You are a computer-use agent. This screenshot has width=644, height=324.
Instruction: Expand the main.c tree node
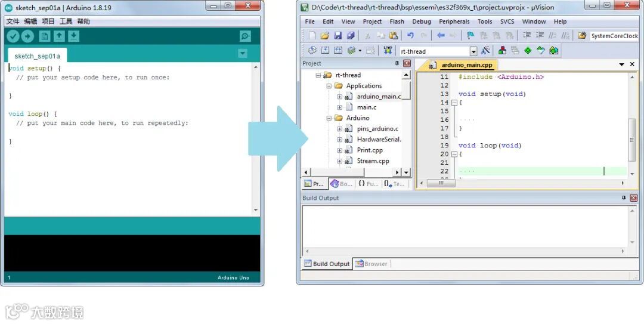coord(339,107)
